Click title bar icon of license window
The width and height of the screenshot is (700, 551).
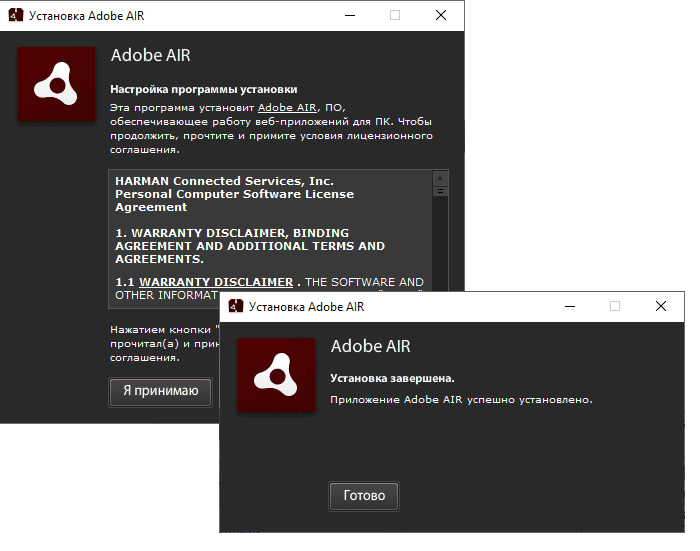[16, 15]
